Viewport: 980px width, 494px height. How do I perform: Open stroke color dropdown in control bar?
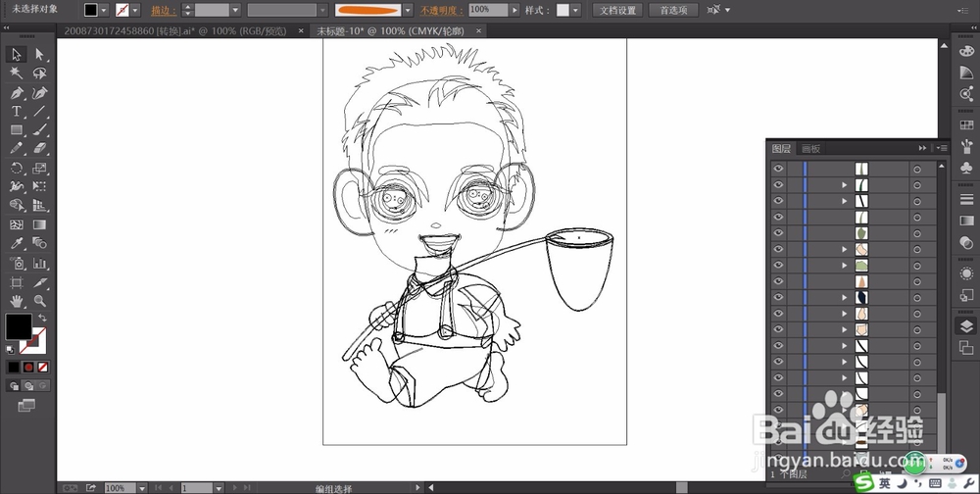click(135, 10)
